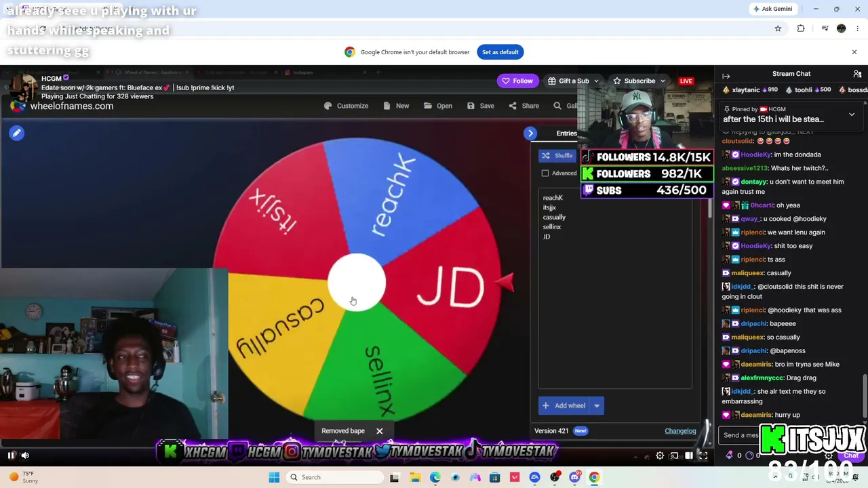868x488 pixels.
Task: Subscribe to the HCGM channel
Action: (635, 81)
